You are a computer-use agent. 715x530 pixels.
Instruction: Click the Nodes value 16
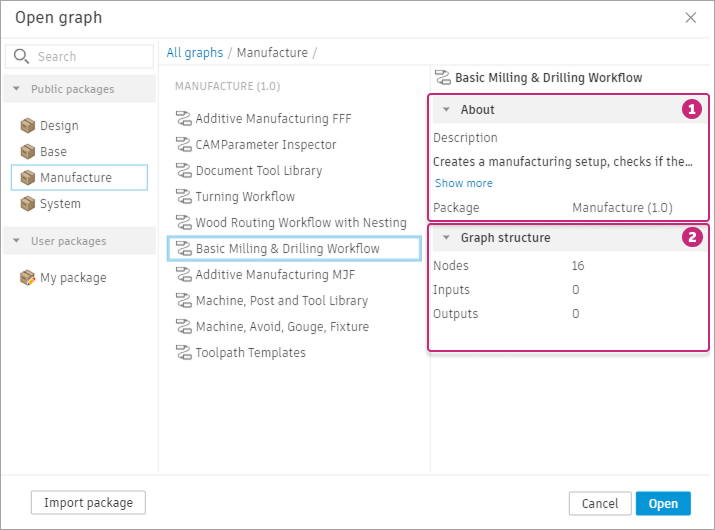[x=578, y=265]
